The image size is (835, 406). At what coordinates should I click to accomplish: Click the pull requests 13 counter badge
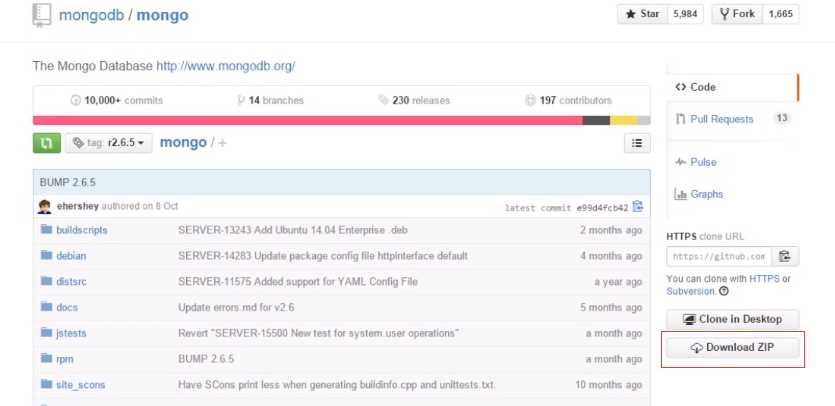point(782,118)
